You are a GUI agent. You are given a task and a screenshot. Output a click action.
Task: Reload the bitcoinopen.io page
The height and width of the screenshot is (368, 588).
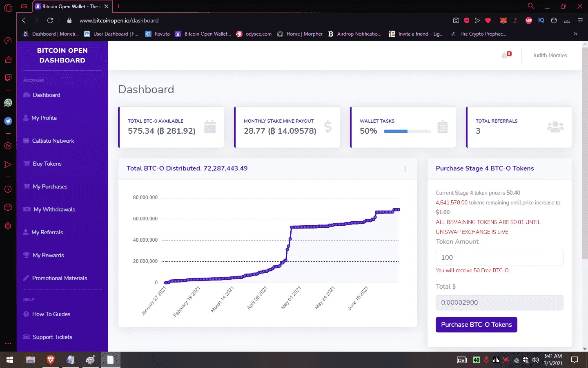point(50,20)
